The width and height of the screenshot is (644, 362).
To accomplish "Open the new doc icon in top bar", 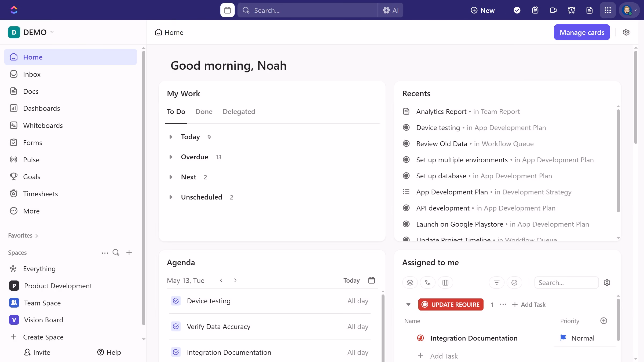I will pyautogui.click(x=589, y=10).
